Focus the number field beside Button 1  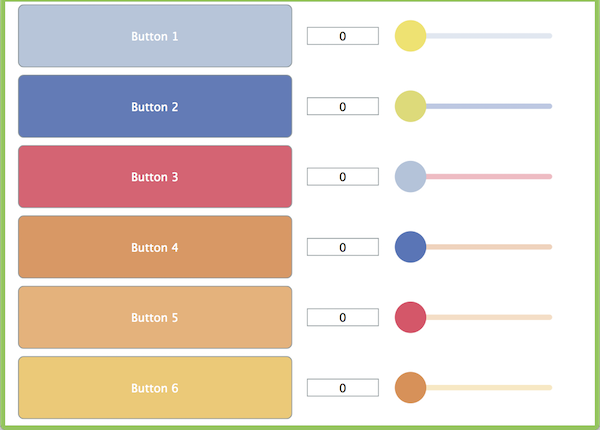tap(342, 36)
